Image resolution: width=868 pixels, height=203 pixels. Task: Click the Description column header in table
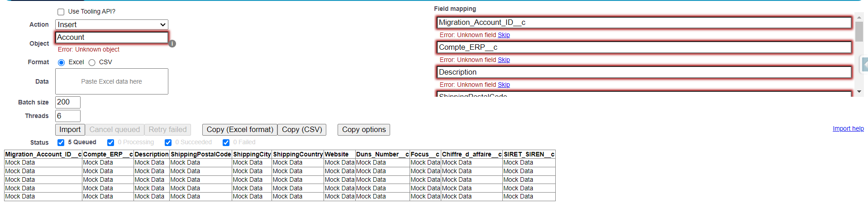(152, 154)
